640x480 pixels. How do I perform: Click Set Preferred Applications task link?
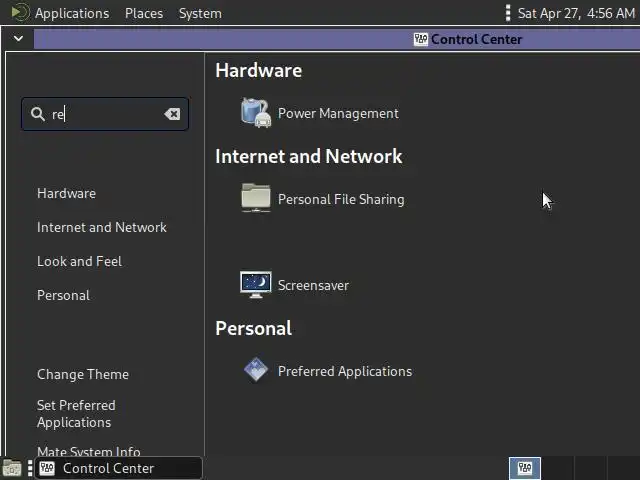(x=76, y=413)
